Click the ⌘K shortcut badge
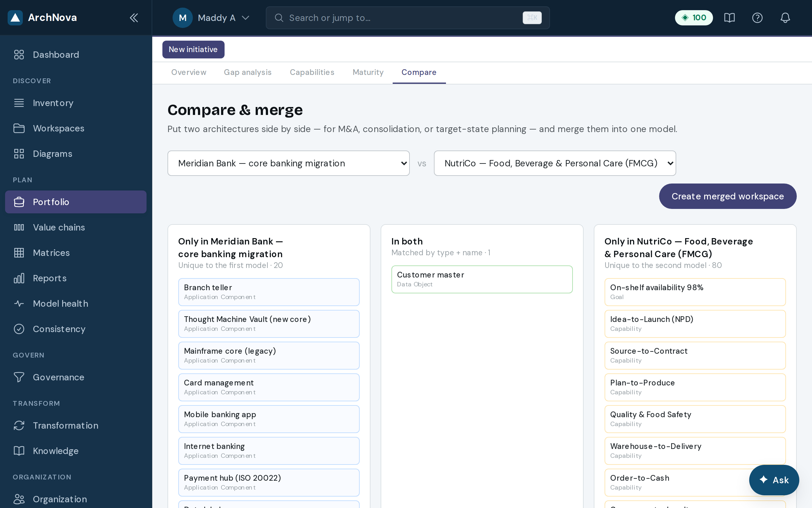 tap(532, 18)
